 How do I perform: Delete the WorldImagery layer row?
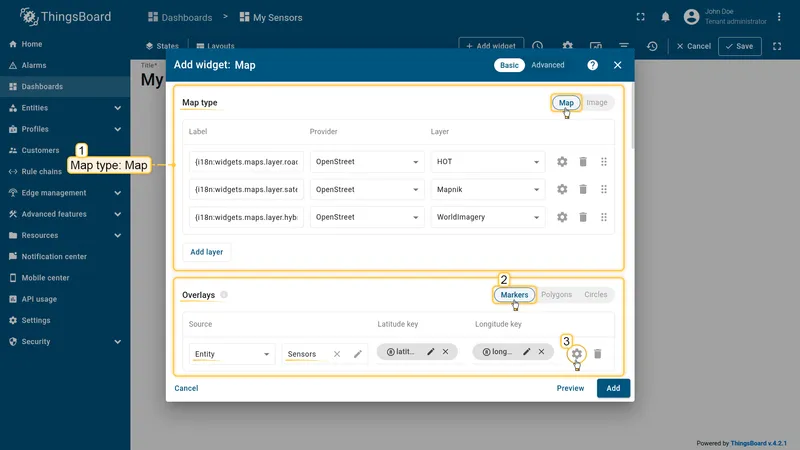click(583, 217)
